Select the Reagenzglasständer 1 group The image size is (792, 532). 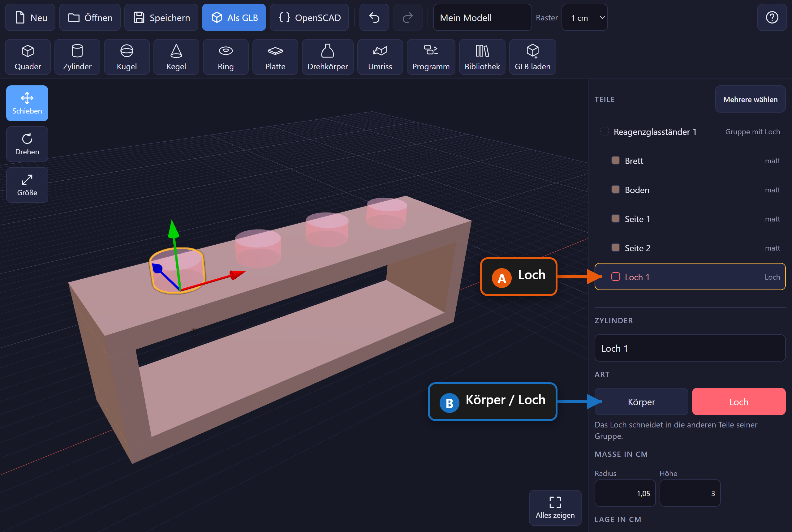(690, 132)
